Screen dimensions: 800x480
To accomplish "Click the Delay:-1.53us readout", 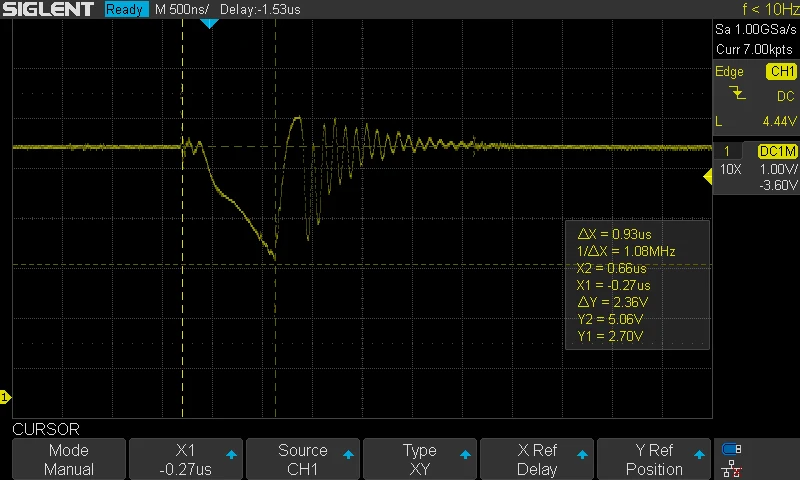I will (x=260, y=9).
